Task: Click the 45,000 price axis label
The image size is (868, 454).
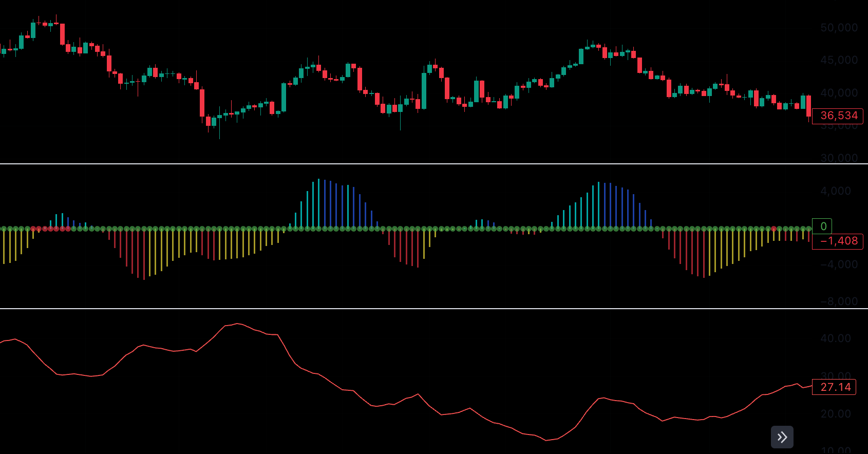Action: [x=839, y=60]
